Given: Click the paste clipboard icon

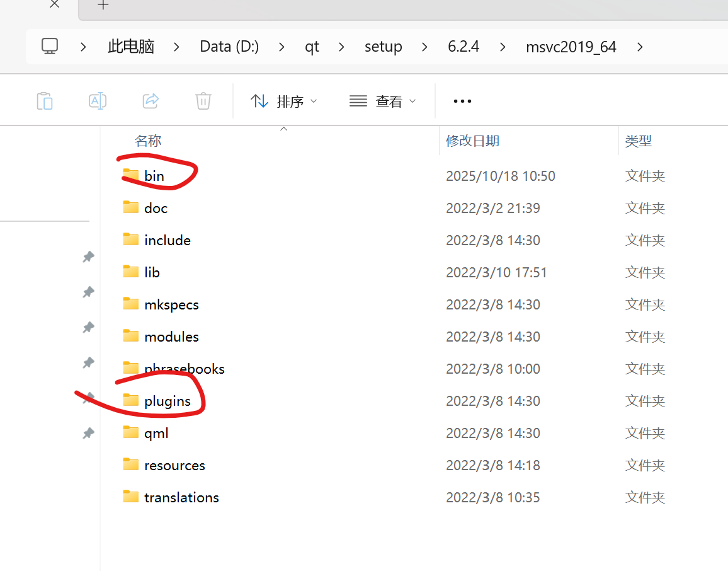Looking at the screenshot, I should (x=45, y=101).
